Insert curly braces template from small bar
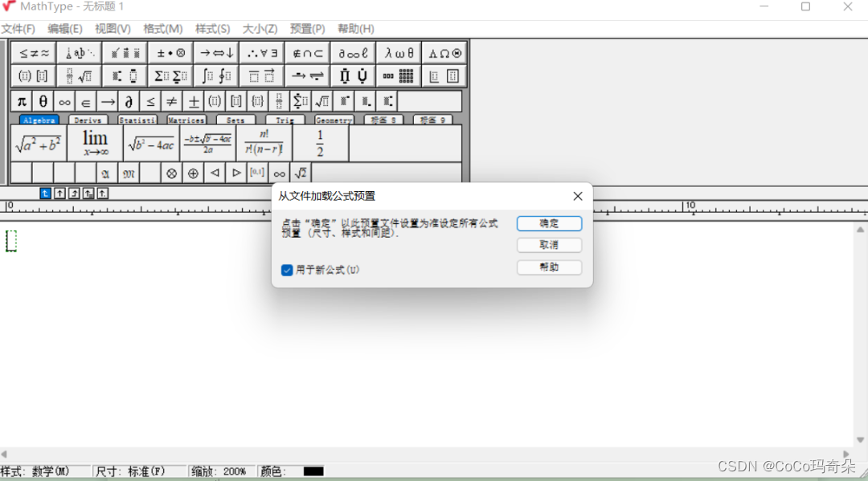 (x=257, y=102)
